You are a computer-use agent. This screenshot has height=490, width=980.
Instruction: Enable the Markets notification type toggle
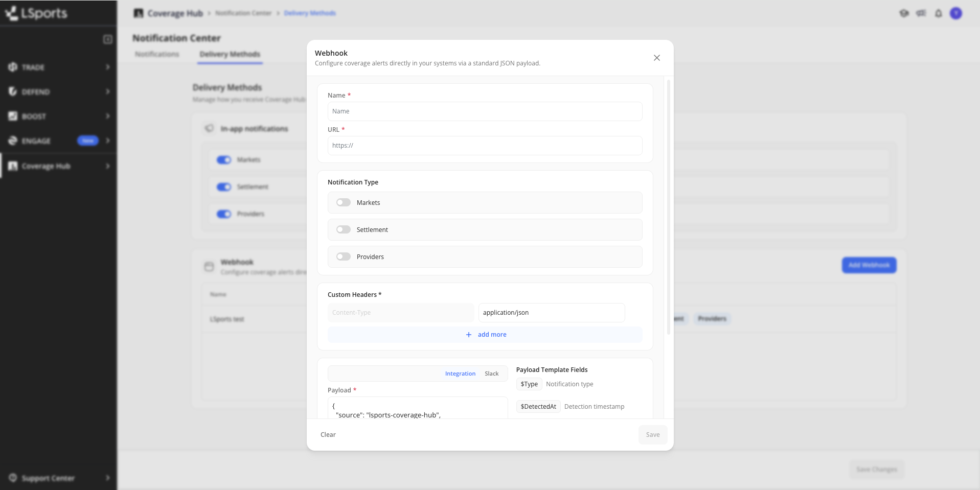point(344,202)
